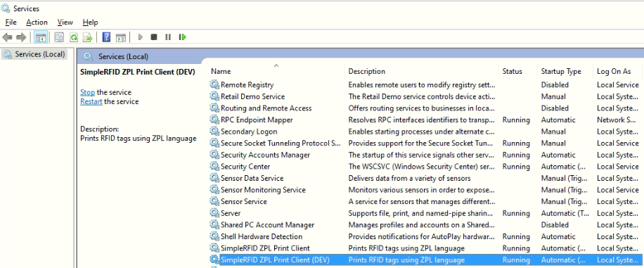This screenshot has height=268, width=644.
Task: Click the Restart the service link
Action: [91, 101]
